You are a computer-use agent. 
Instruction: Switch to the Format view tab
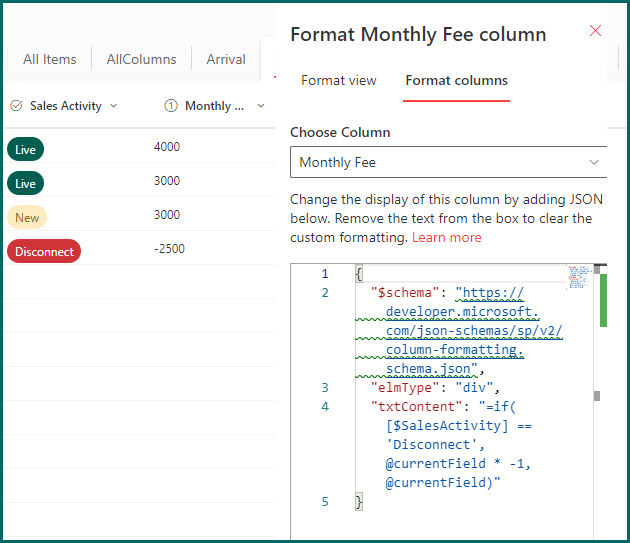[338, 81]
